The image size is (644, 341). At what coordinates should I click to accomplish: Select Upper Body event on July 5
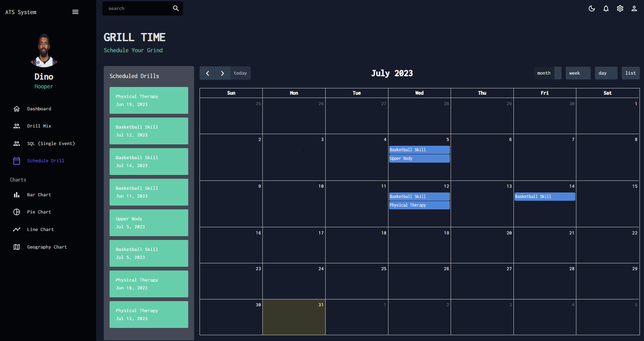[419, 158]
